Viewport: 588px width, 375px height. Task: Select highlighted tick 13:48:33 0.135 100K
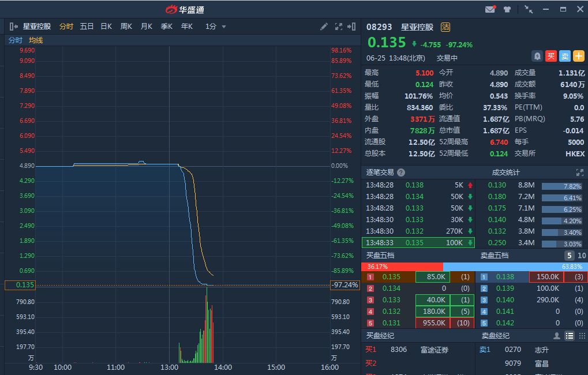pos(418,243)
